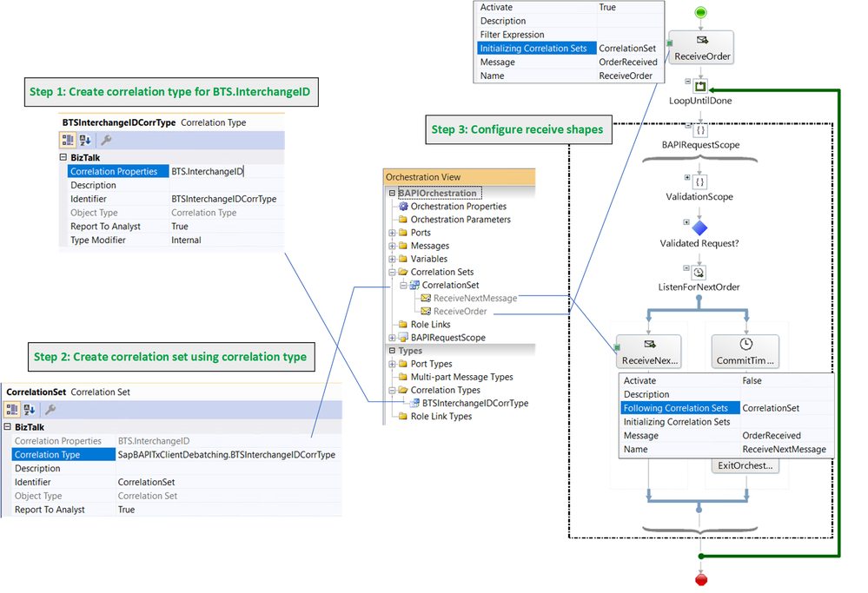
Task: Click the blue Validated Request? decide diamond
Action: tap(699, 227)
